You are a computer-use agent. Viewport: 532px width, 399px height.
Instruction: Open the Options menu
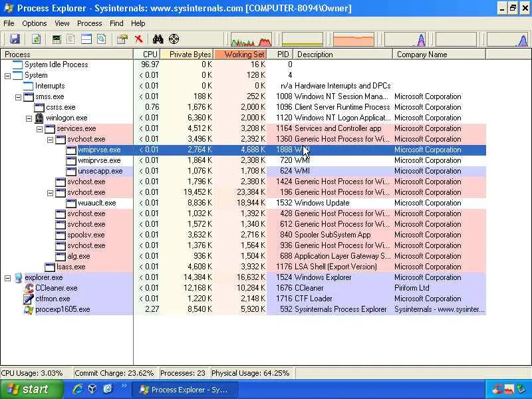pyautogui.click(x=35, y=23)
